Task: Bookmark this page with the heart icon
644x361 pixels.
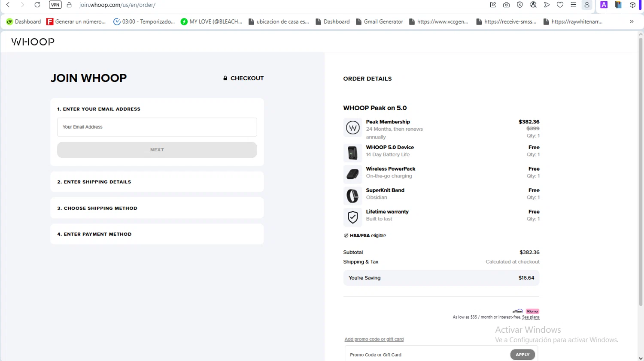Action: point(560,5)
